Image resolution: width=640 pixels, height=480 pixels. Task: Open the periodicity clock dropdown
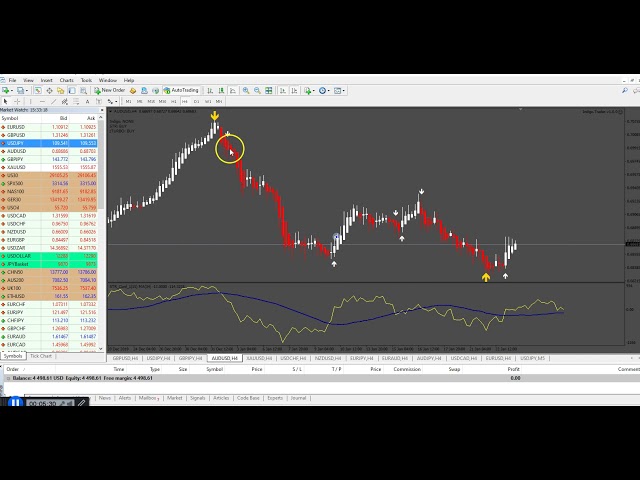tap(324, 90)
